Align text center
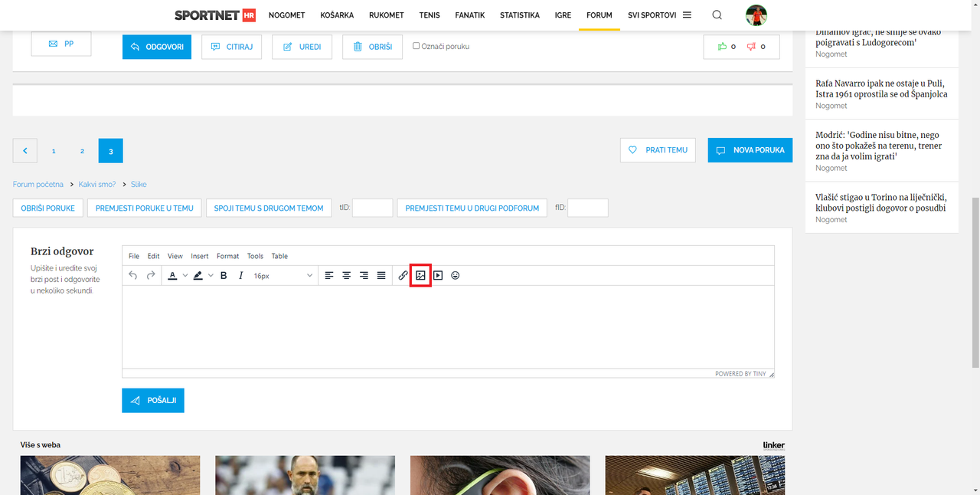The image size is (980, 495). coord(347,275)
